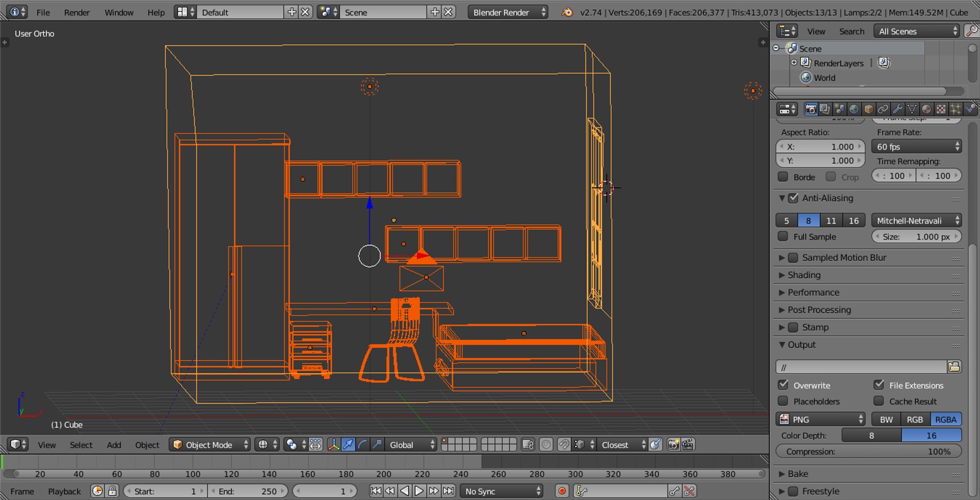980x500 pixels.
Task: Open the Mesh Data properties tab (triangle icon)
Action: [x=912, y=109]
